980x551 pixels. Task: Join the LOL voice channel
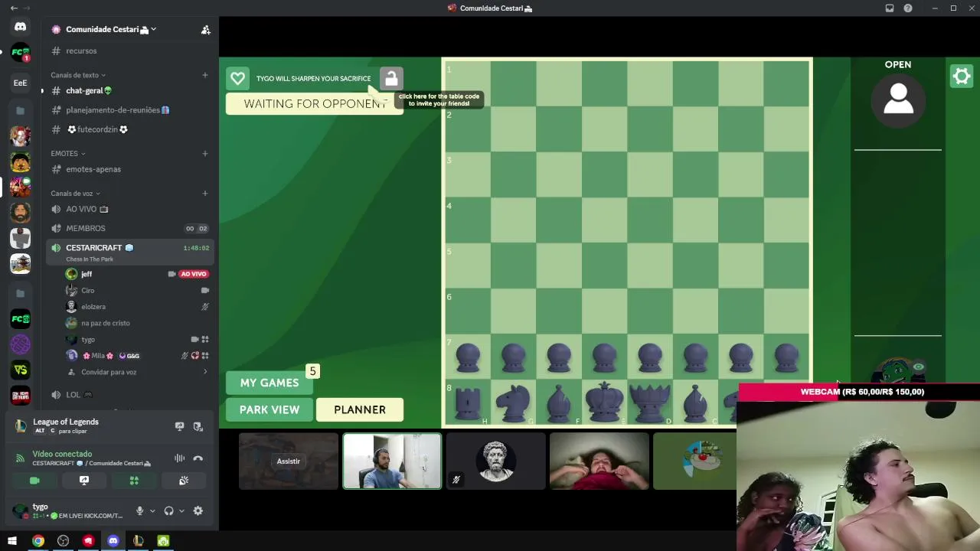point(129,395)
